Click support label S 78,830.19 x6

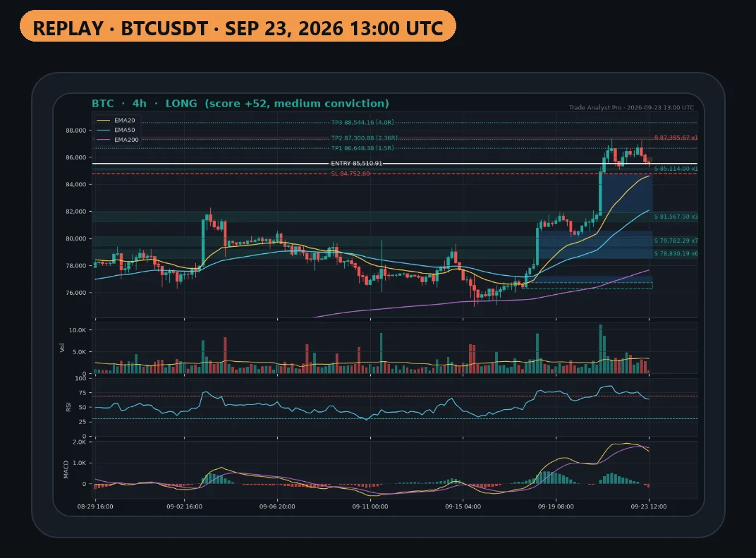tap(676, 253)
